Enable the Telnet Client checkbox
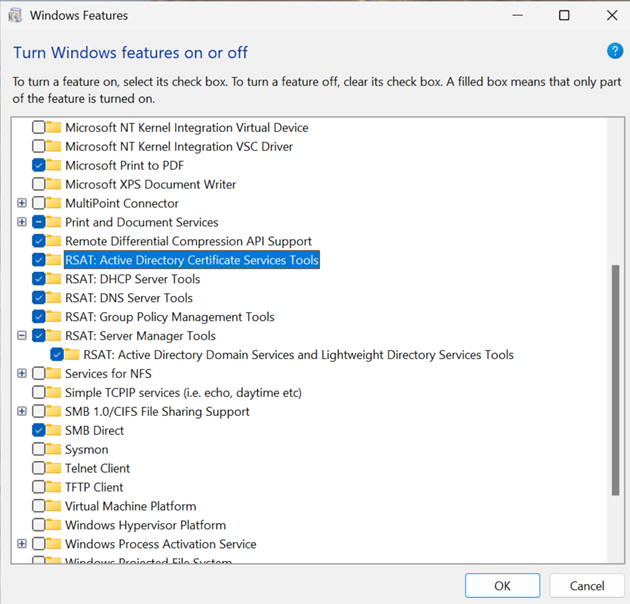Image resolution: width=630 pixels, height=604 pixels. pos(39,468)
